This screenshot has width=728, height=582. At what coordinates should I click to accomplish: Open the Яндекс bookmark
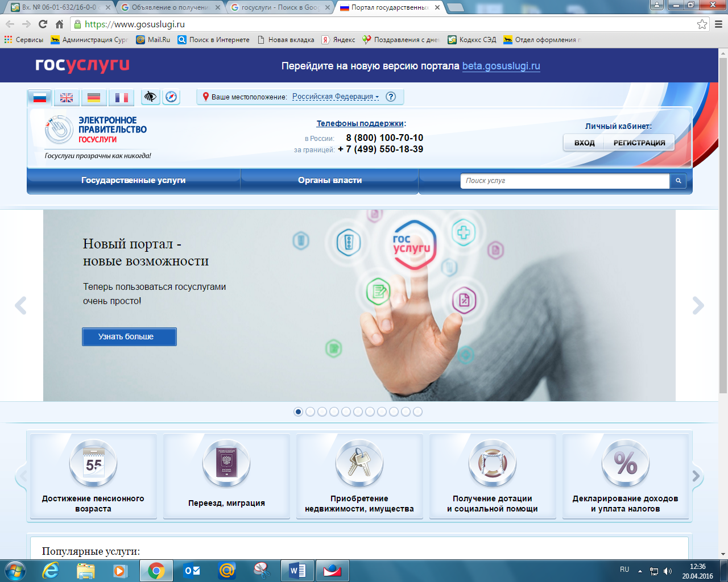(338, 40)
